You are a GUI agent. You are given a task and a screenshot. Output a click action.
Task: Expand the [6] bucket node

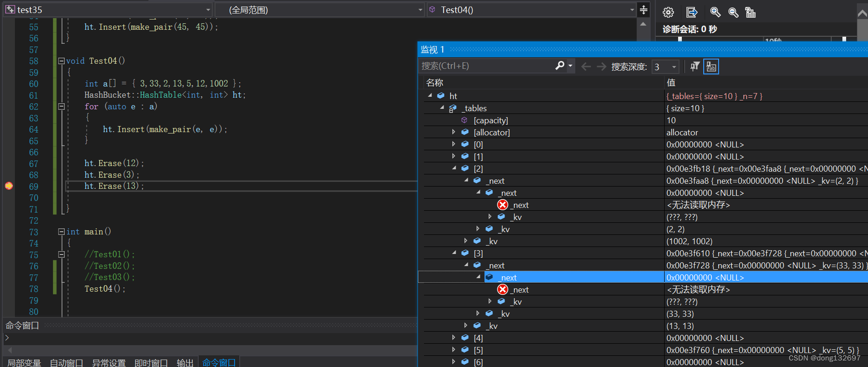(454, 361)
